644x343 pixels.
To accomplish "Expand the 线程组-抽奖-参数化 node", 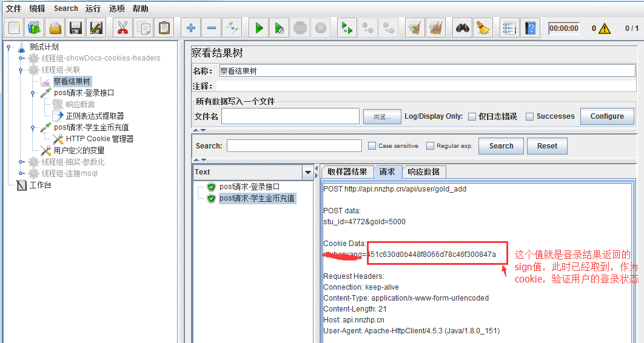I will [21, 162].
